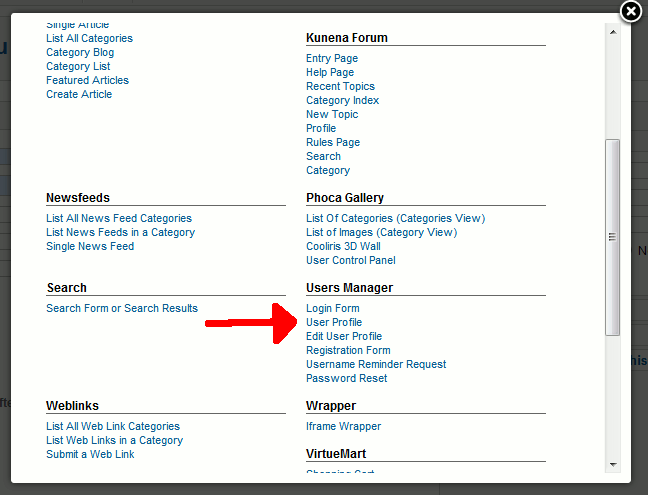Select Password Reset link

pos(346,378)
